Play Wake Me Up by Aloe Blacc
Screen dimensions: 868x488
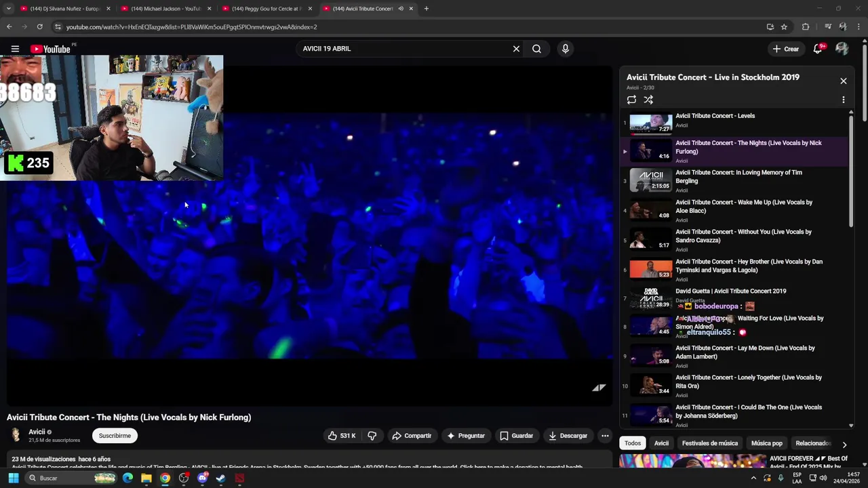tap(734, 210)
